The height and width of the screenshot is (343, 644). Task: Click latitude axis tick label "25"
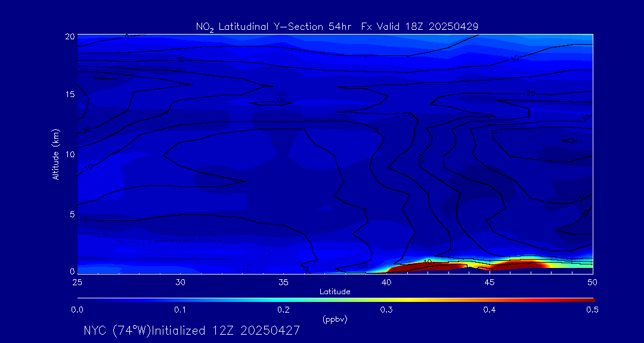point(77,282)
